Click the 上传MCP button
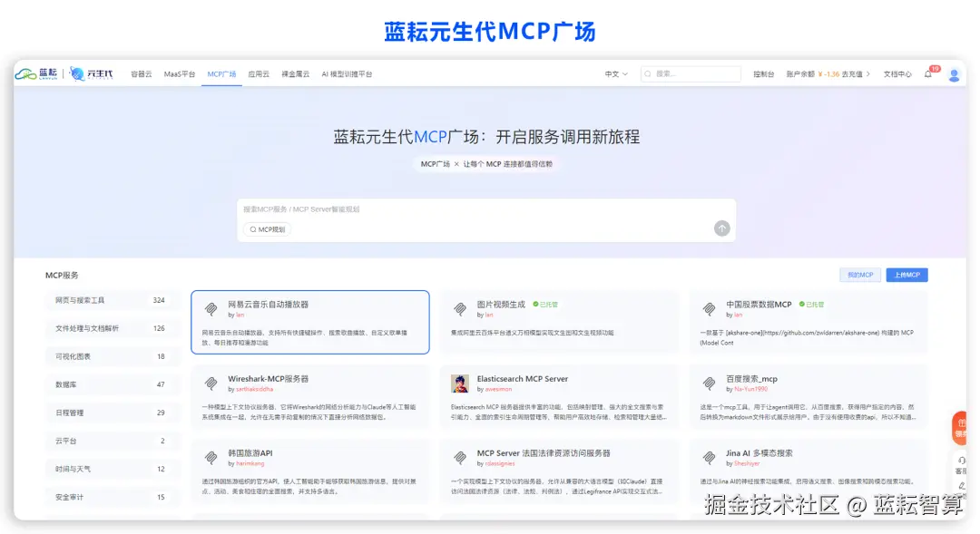The width and height of the screenshot is (980, 534). (x=906, y=275)
